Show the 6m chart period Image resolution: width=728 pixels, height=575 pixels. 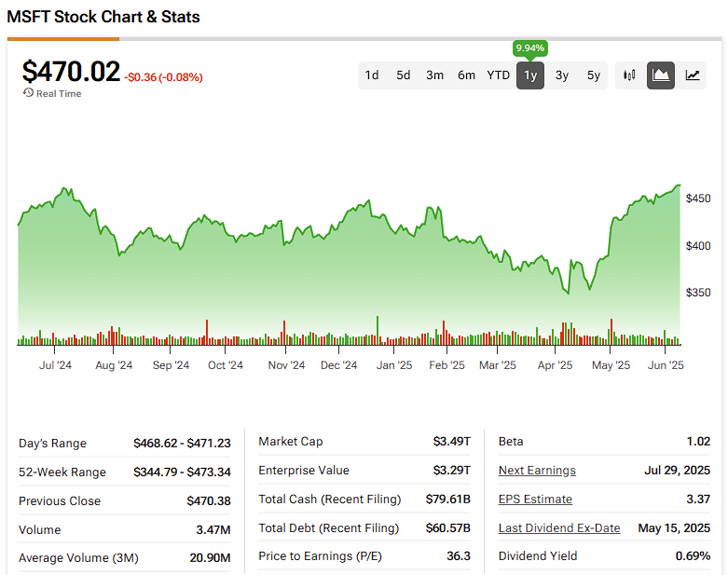[466, 75]
